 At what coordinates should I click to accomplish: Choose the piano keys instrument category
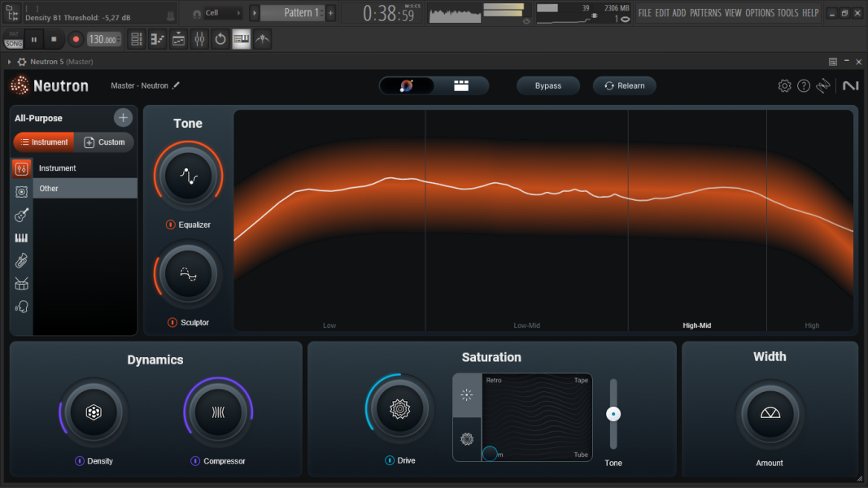(x=22, y=238)
